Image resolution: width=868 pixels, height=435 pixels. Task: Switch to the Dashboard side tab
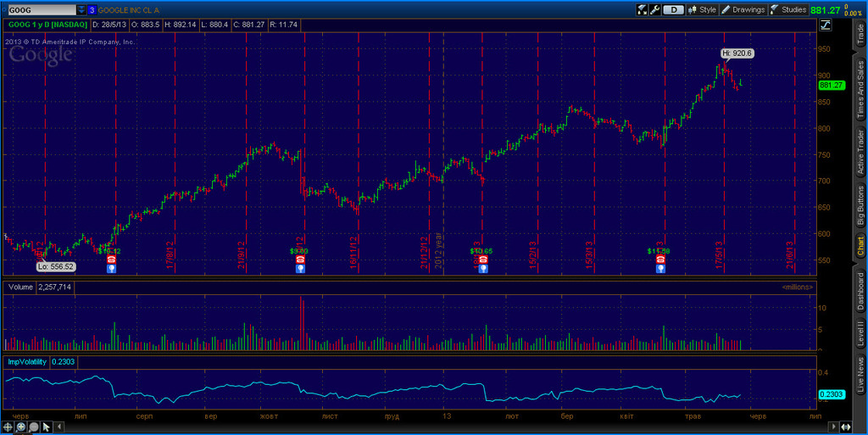[x=861, y=291]
